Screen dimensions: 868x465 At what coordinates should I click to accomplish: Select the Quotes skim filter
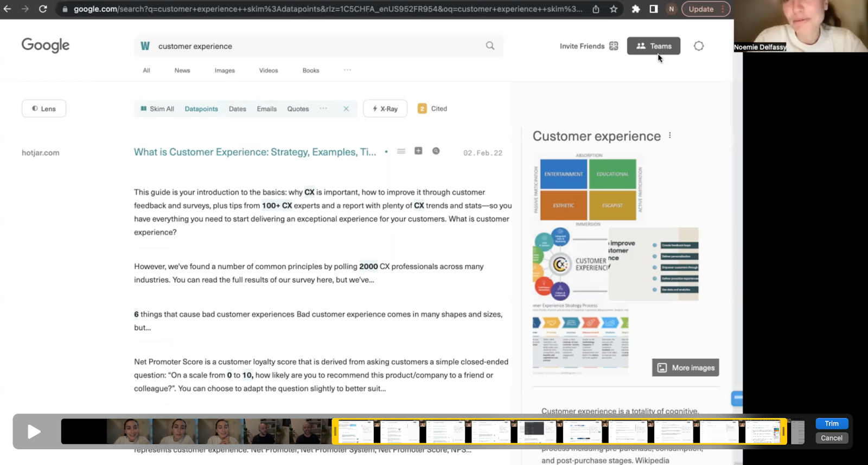coord(298,109)
